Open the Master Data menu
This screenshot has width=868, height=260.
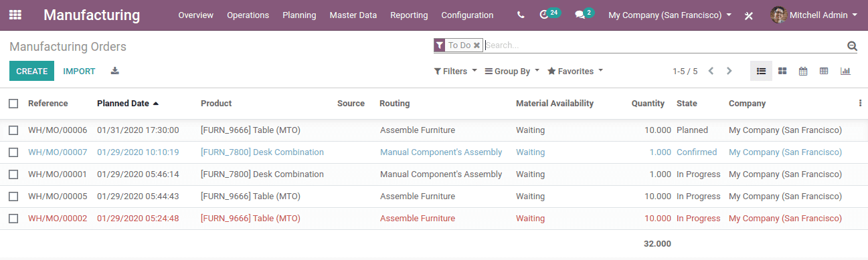pos(353,15)
